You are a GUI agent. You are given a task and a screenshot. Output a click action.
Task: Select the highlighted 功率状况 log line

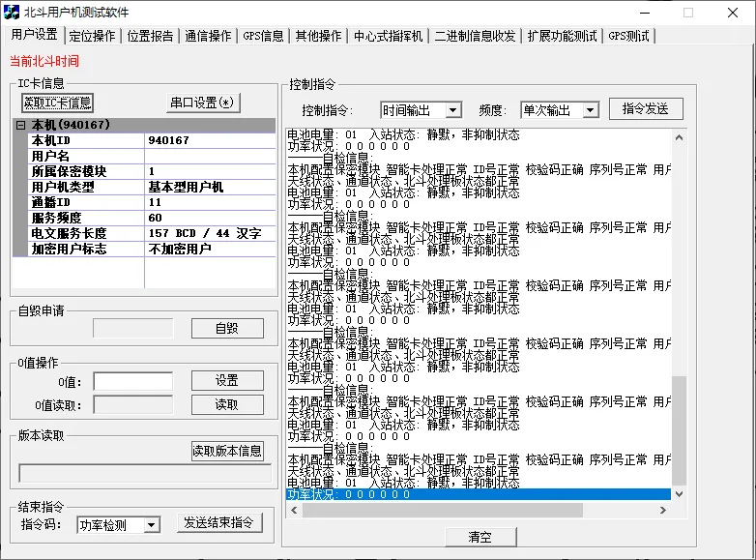(479, 494)
